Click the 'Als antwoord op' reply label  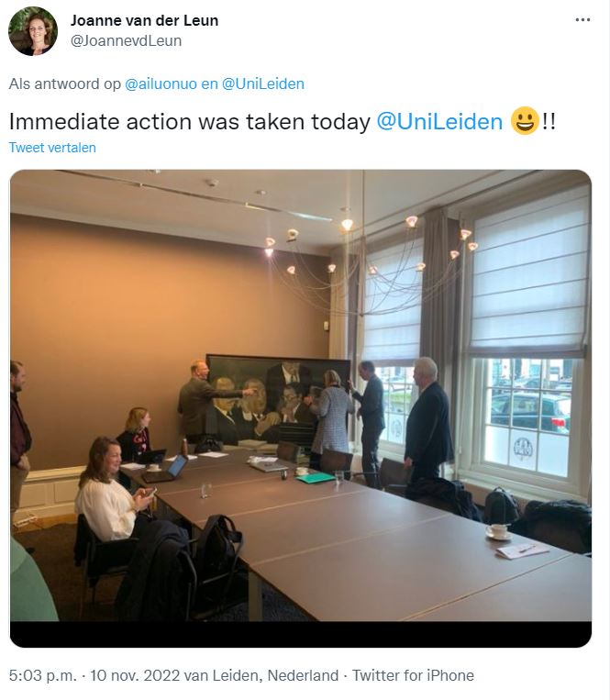pos(65,83)
